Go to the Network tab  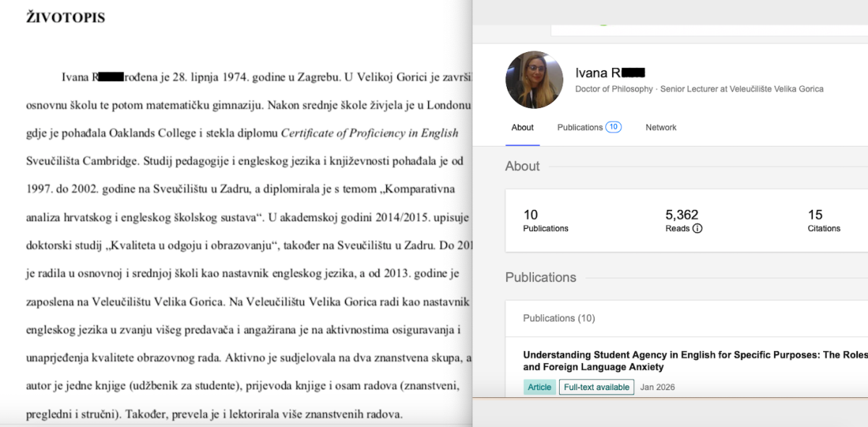click(660, 127)
